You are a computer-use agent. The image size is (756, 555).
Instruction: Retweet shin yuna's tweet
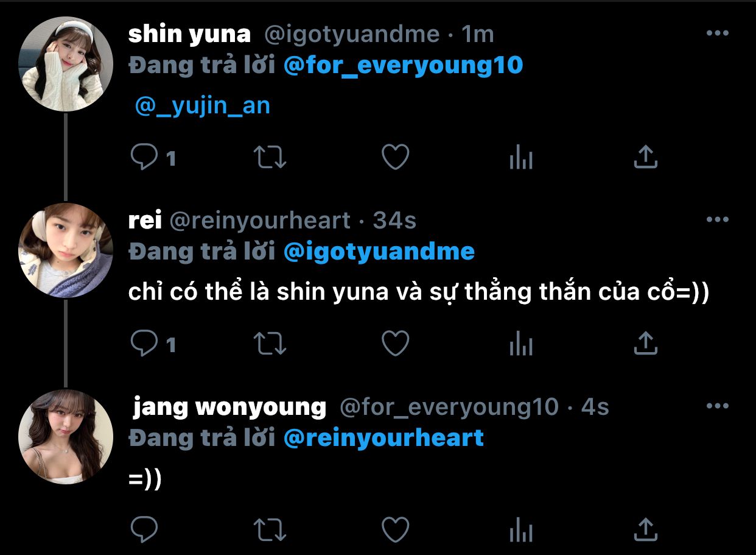270,157
